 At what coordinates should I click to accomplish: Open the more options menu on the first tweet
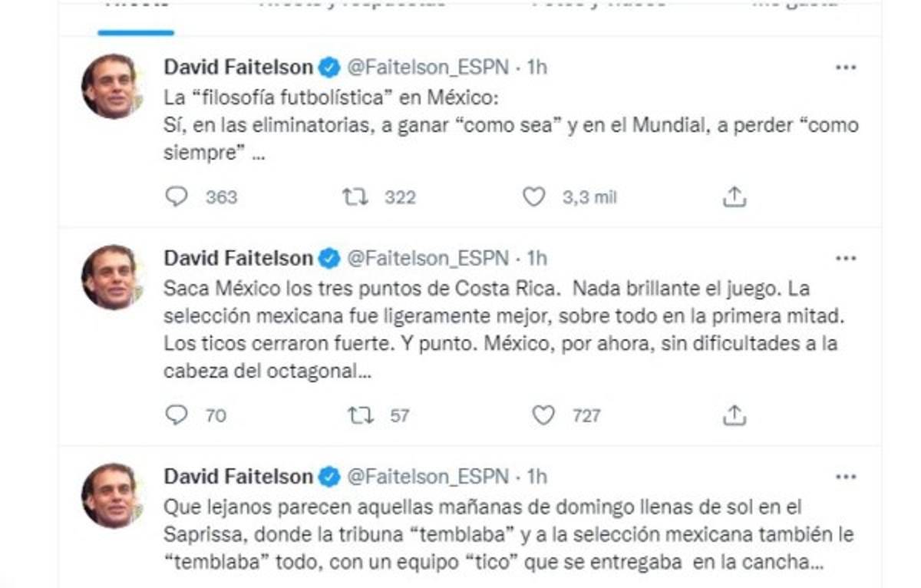click(847, 68)
